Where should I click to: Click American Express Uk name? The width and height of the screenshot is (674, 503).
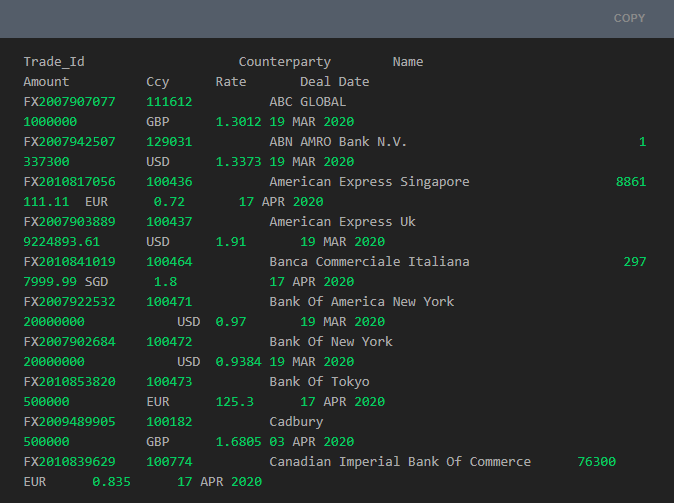342,222
